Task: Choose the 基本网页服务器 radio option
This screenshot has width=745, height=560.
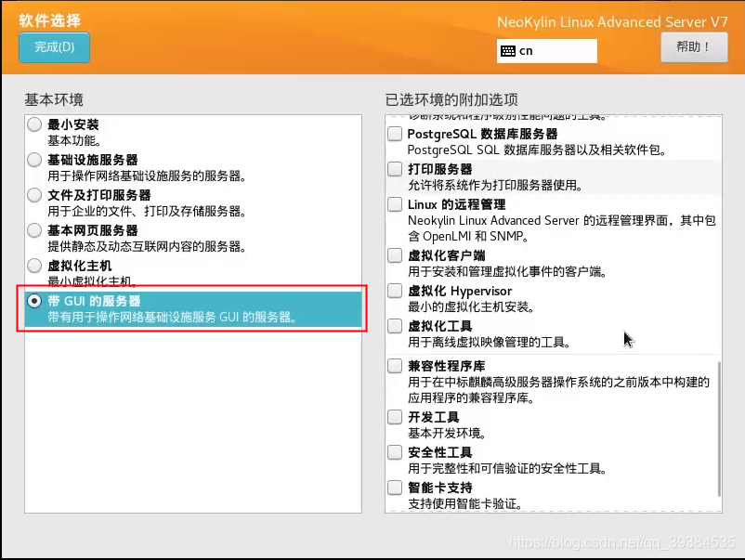Action: 34,230
